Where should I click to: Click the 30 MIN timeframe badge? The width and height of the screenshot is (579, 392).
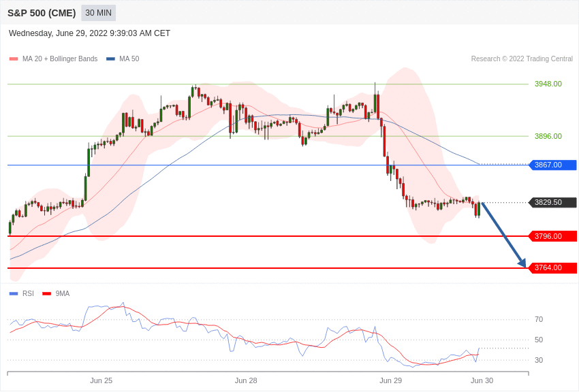98,13
